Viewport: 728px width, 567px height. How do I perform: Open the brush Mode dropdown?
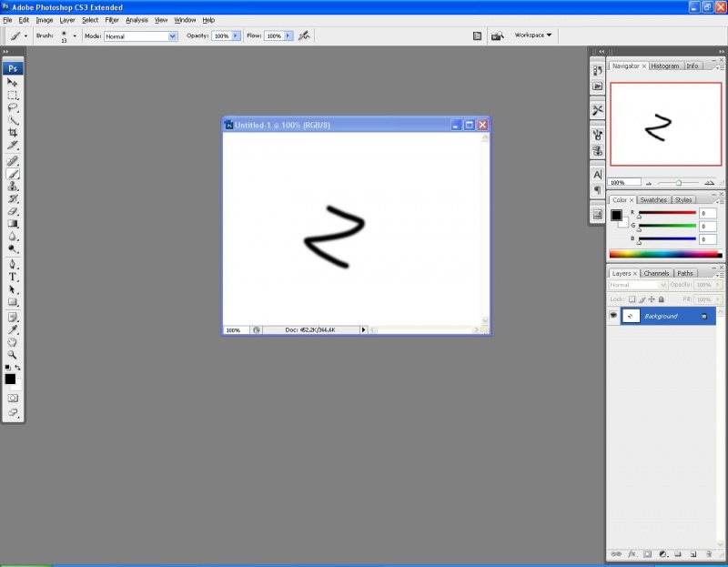pos(141,36)
